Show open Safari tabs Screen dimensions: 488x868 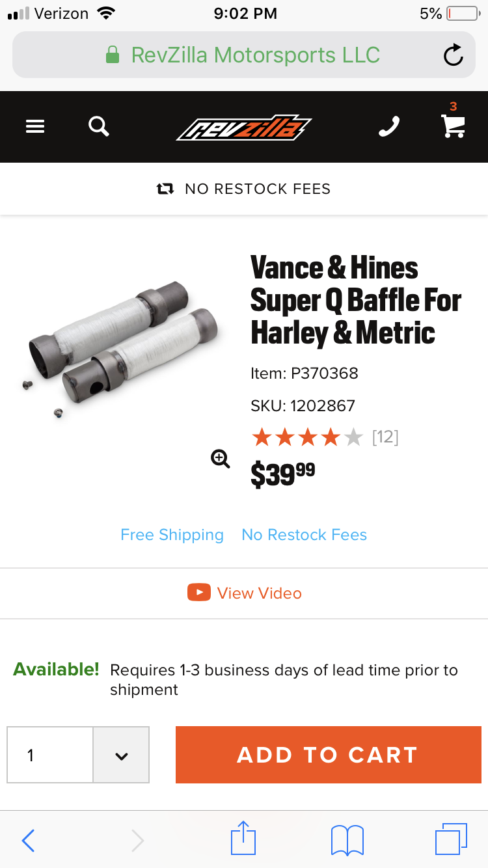(x=451, y=839)
